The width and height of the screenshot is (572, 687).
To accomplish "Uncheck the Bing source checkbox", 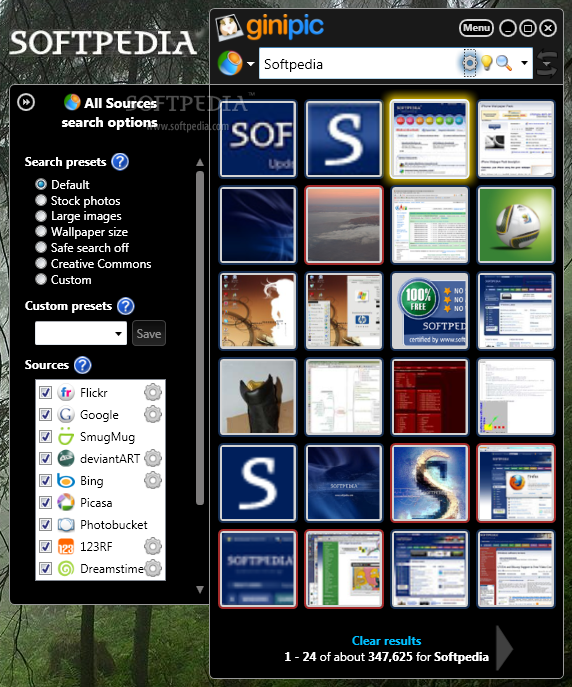I will pos(46,481).
